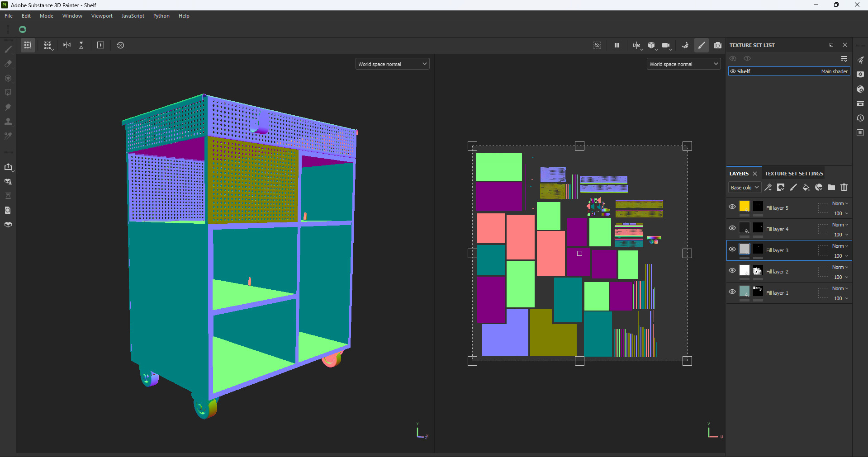The width and height of the screenshot is (868, 457).
Task: Select the Shelf texture set
Action: [x=789, y=71]
